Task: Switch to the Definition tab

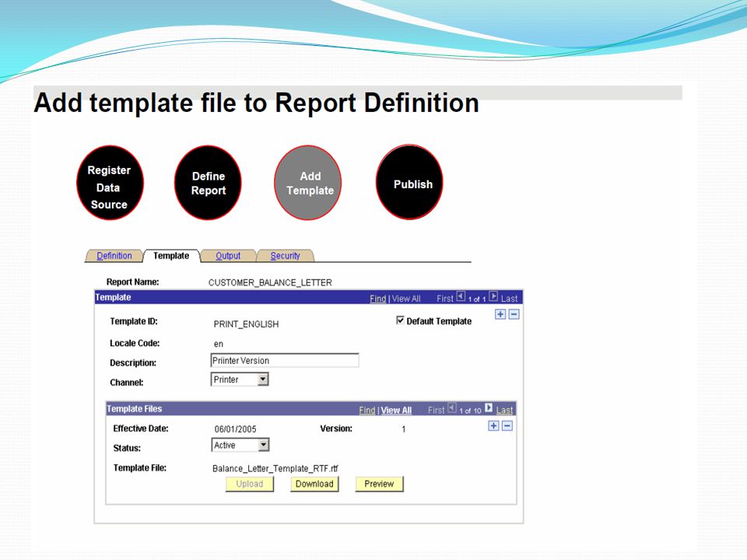Action: click(114, 256)
